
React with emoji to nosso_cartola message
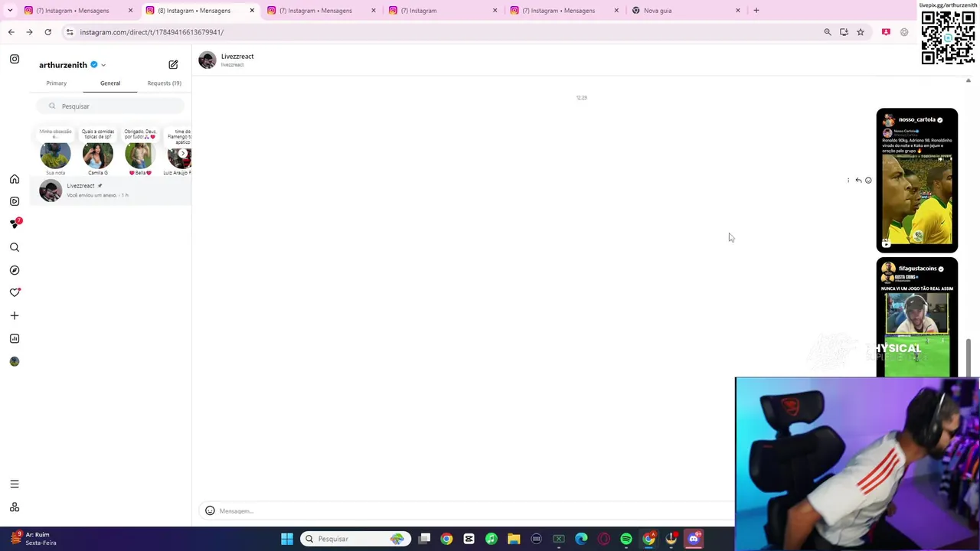[868, 181]
